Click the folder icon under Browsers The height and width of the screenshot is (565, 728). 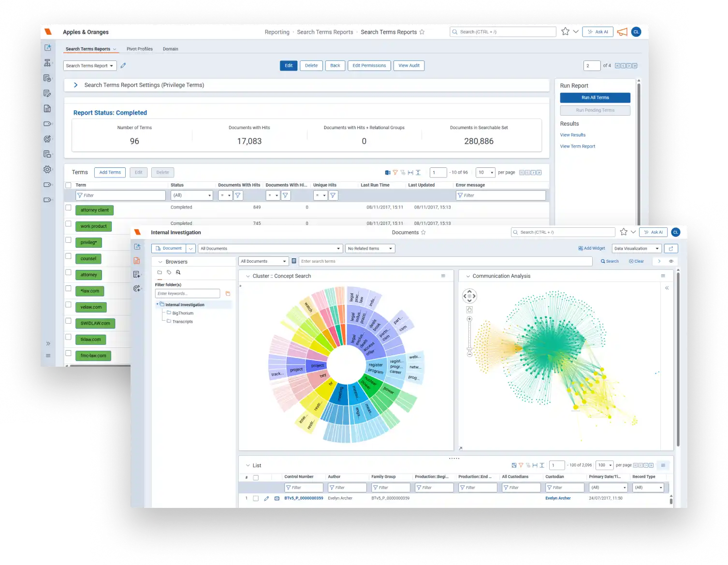tap(160, 272)
